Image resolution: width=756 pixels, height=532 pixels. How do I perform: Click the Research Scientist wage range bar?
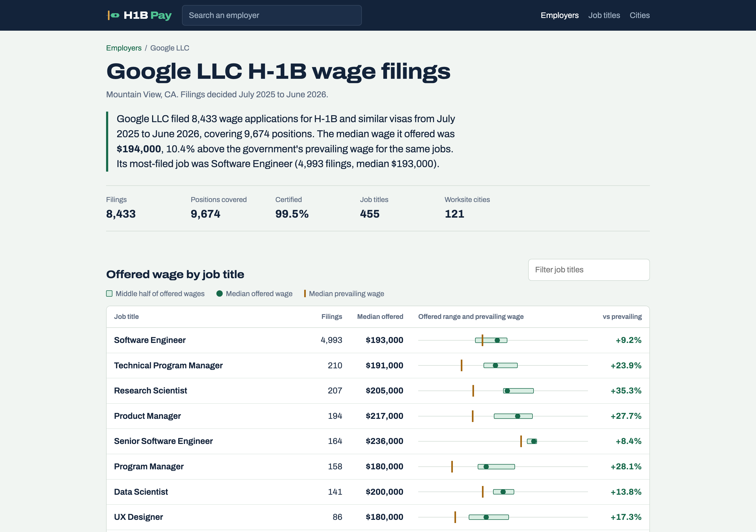[x=518, y=391]
